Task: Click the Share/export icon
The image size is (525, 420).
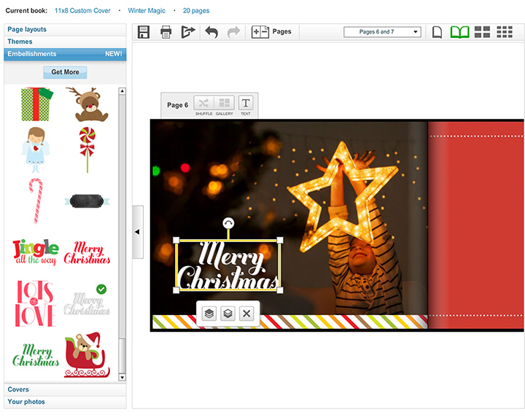Action: pos(188,32)
